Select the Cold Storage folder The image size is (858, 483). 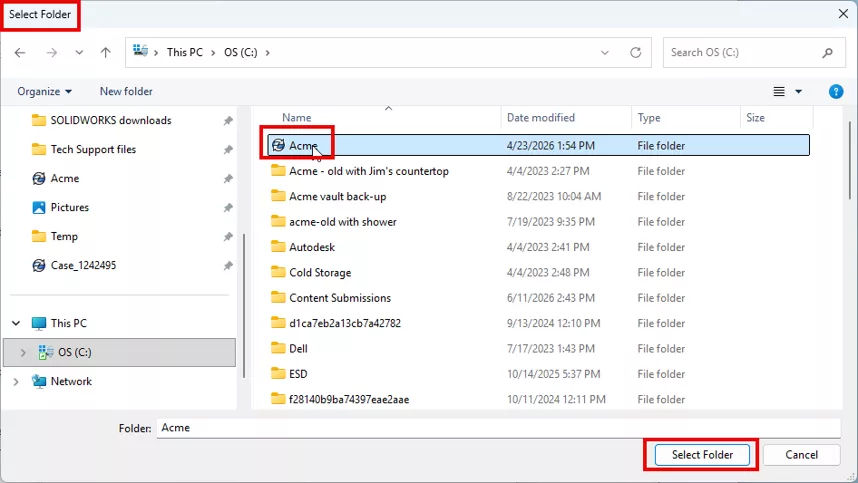point(320,272)
